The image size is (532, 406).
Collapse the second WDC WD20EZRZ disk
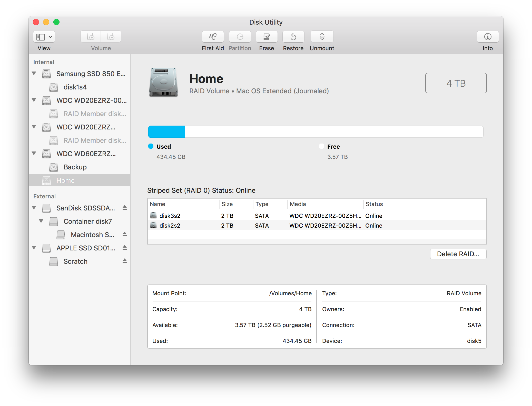34,127
